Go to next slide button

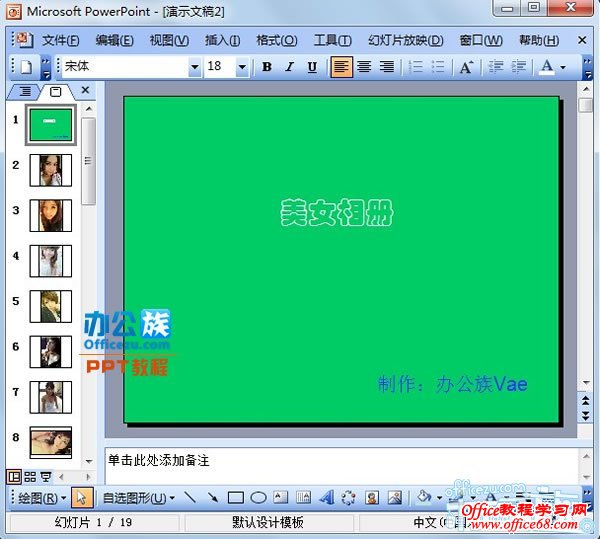(x=585, y=416)
